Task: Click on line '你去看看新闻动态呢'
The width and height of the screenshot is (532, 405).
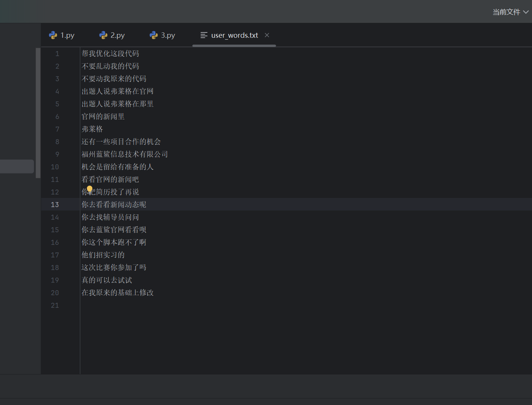Action: coord(114,205)
